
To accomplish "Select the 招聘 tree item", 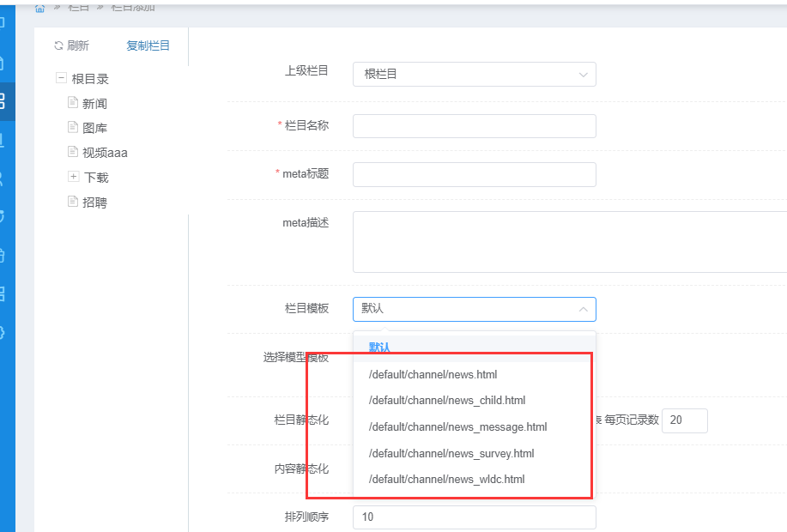I will click(95, 203).
